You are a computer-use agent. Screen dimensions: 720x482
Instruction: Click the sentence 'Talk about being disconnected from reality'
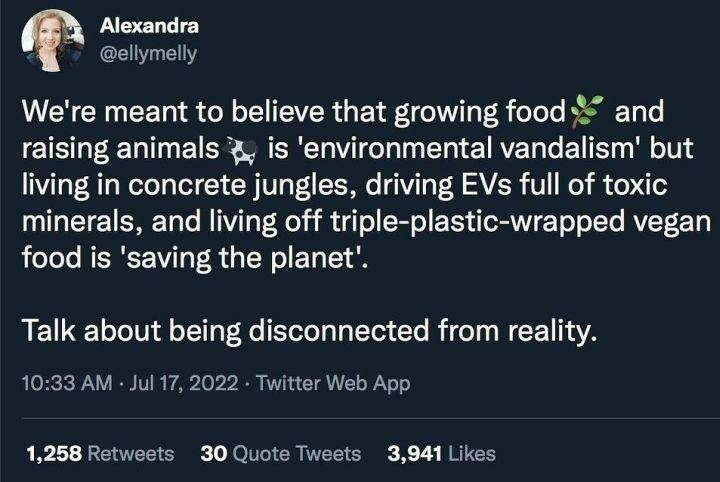click(309, 329)
